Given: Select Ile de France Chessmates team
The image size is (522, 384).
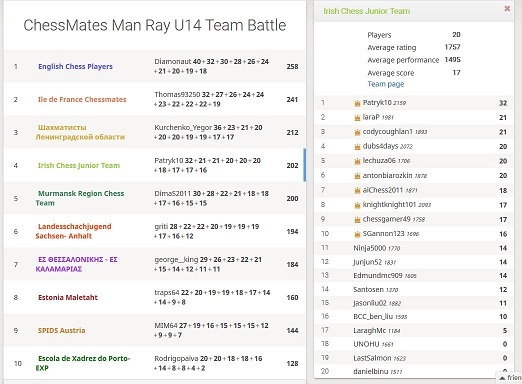Looking at the screenshot, I should (x=82, y=99).
